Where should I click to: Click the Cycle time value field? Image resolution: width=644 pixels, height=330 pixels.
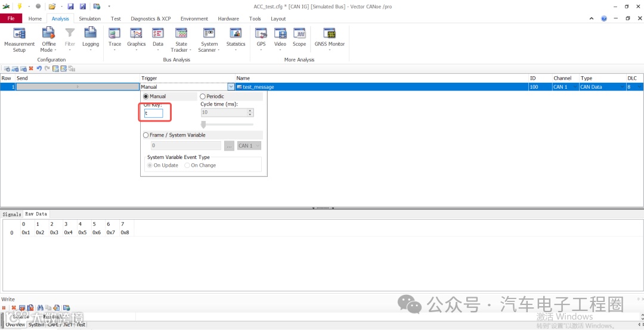[224, 112]
